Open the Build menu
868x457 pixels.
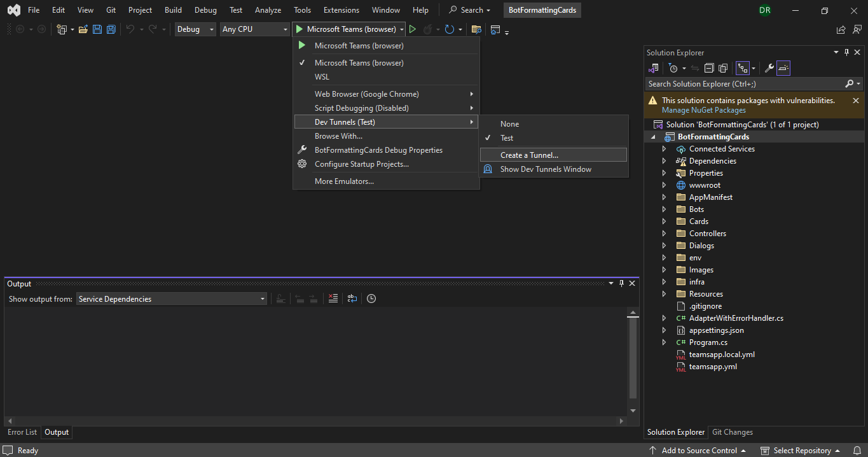pyautogui.click(x=173, y=10)
